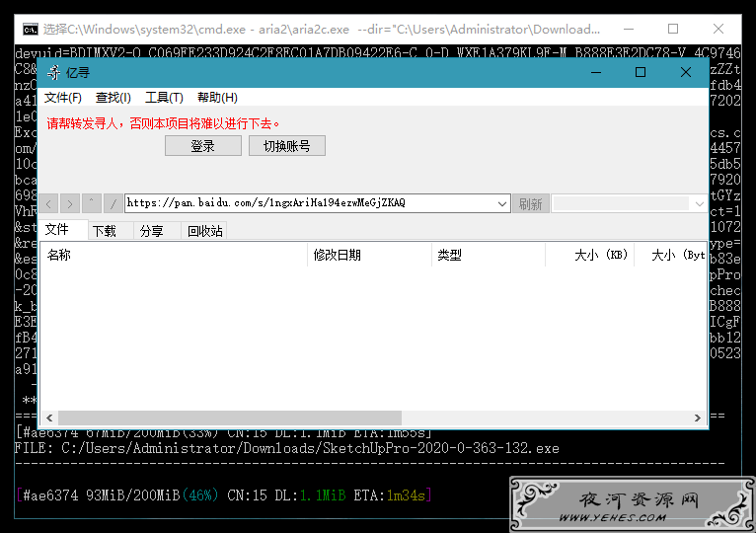Viewport: 756px width, 533px height.
Task: Open the 查找(I) menu
Action: pyautogui.click(x=113, y=98)
